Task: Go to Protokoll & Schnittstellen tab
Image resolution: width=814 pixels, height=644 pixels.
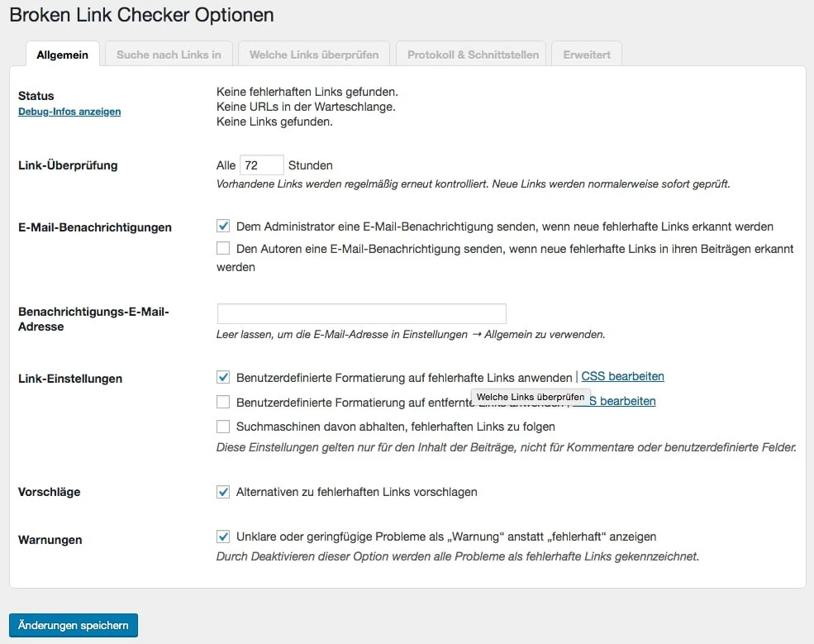Action: pos(473,55)
